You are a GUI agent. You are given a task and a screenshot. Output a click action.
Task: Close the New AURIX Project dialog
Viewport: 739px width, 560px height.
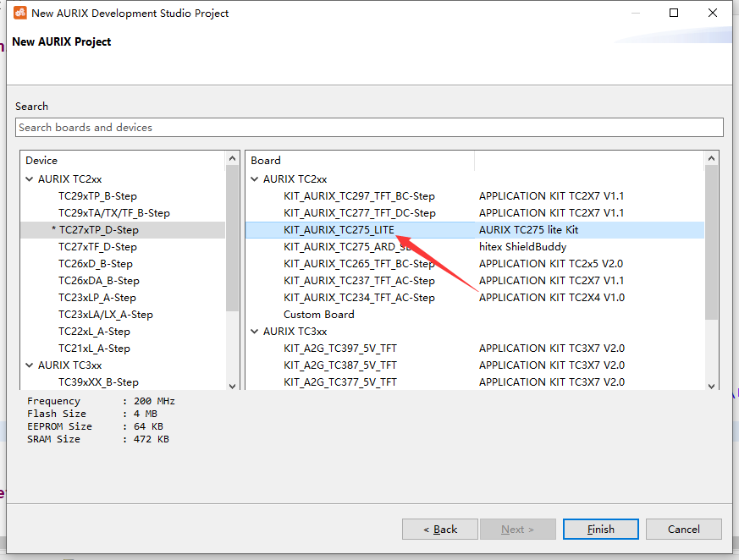(713, 13)
